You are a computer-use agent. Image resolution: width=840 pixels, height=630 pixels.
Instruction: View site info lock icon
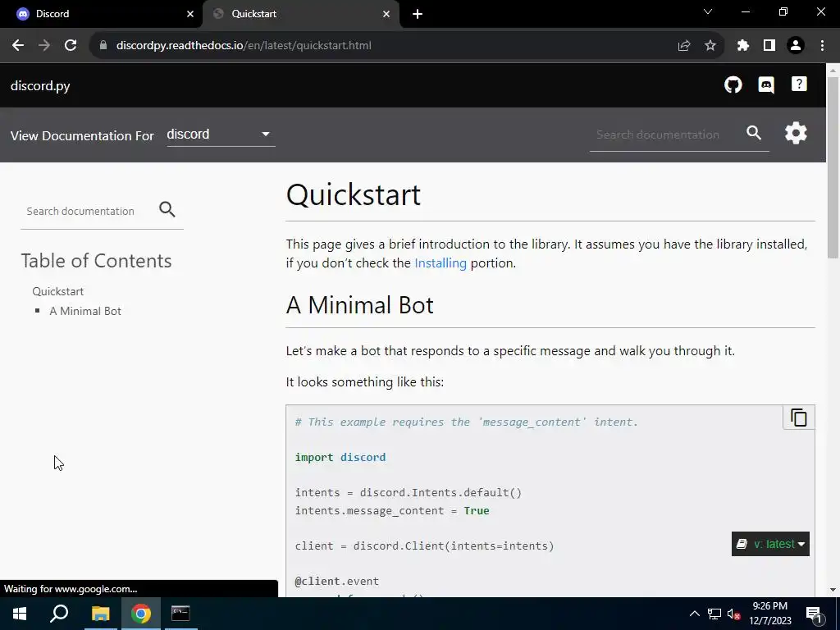point(103,46)
